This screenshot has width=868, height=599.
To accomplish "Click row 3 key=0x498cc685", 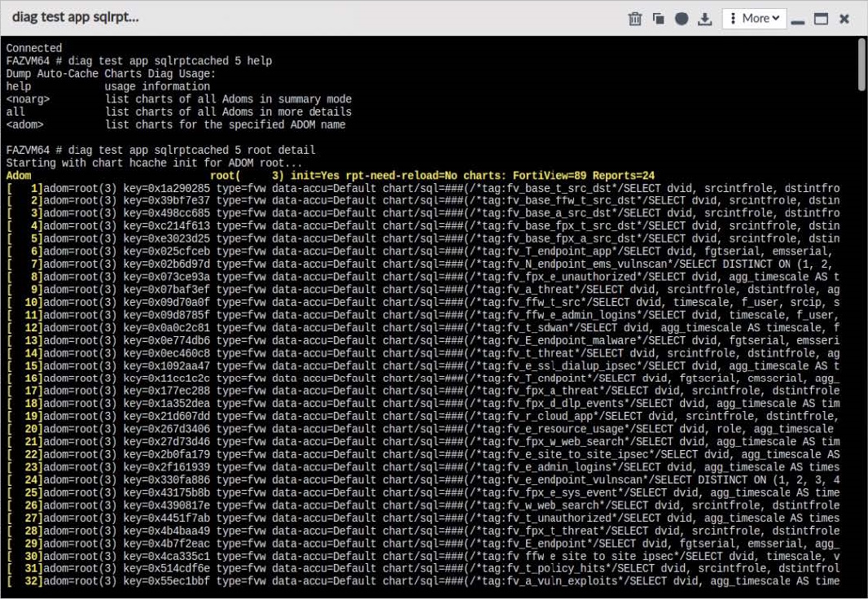I will pyautogui.click(x=167, y=214).
